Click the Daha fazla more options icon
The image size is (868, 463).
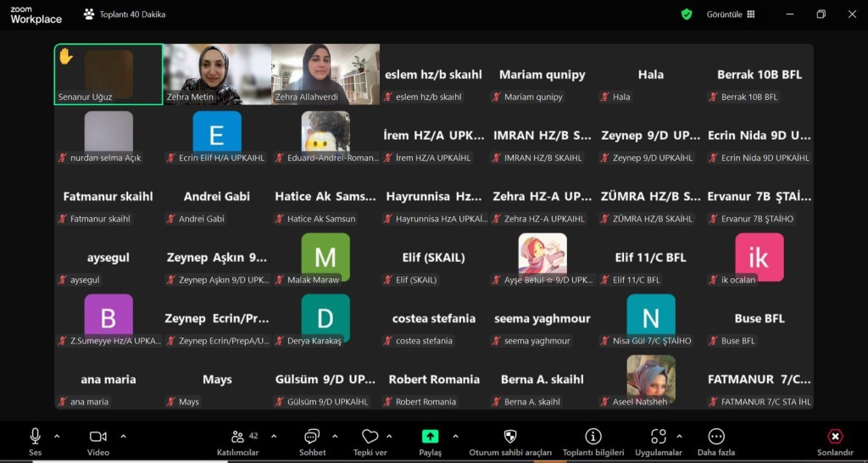click(x=716, y=437)
